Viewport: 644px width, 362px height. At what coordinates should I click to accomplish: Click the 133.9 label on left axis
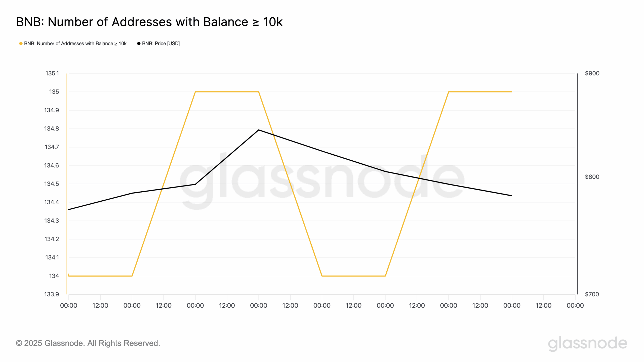coord(52,294)
